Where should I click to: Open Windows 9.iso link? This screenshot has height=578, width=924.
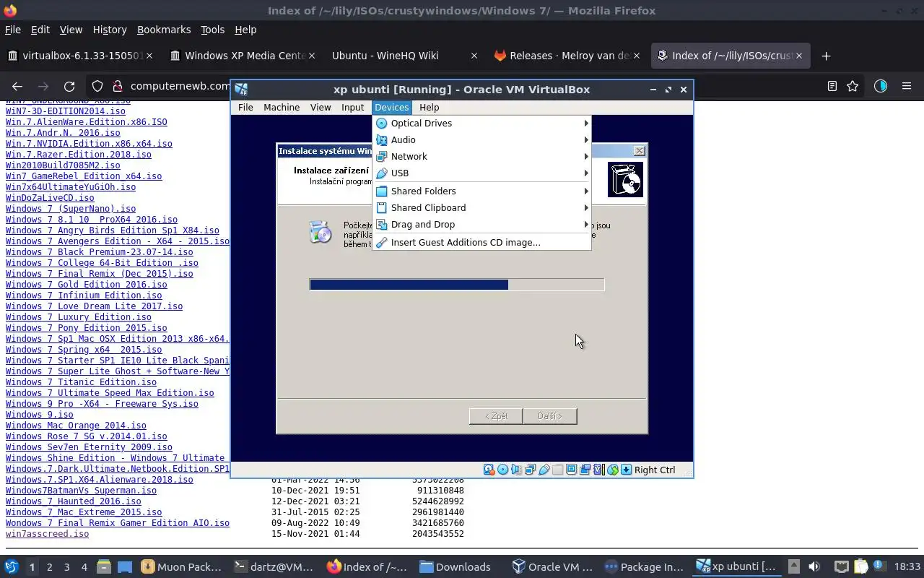[x=39, y=415]
